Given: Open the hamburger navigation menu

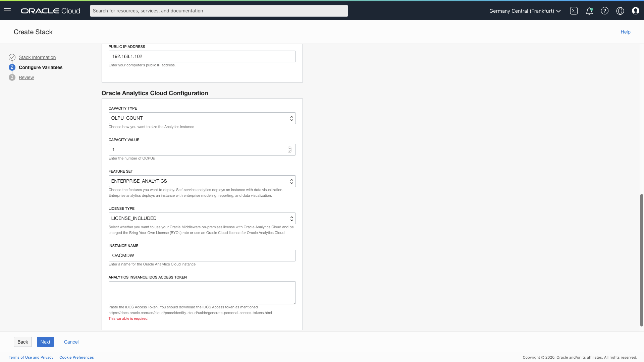Looking at the screenshot, I should coord(7,11).
